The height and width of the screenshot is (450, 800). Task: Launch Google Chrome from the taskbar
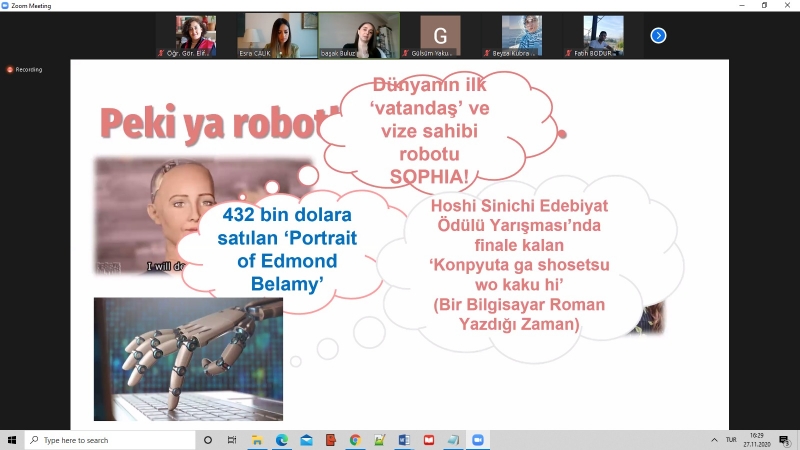(x=355, y=440)
